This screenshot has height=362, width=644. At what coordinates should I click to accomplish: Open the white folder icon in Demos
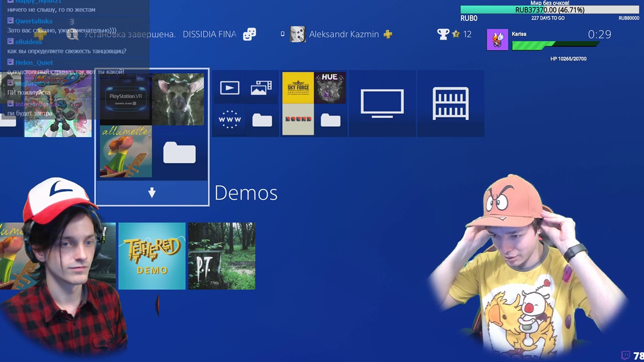pos(180,152)
